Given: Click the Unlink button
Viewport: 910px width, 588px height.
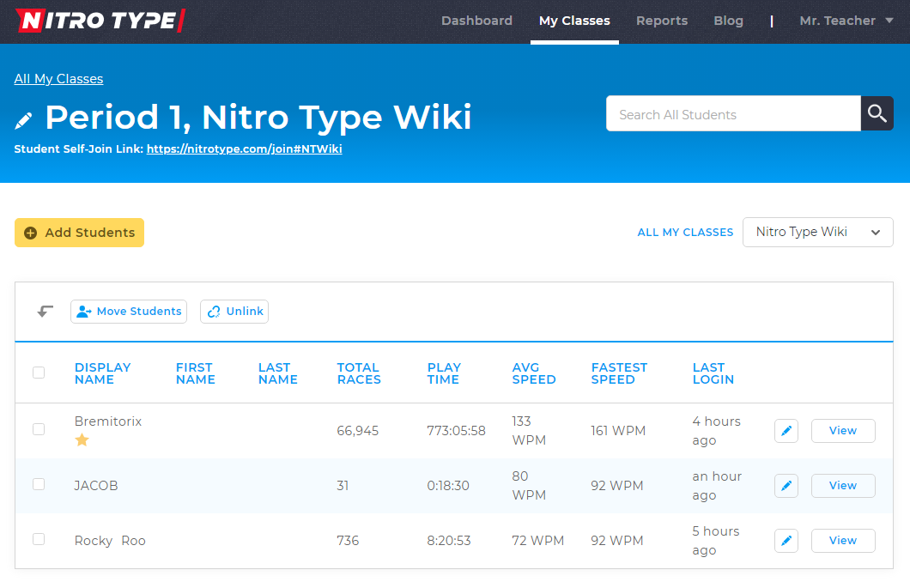Looking at the screenshot, I should (234, 311).
